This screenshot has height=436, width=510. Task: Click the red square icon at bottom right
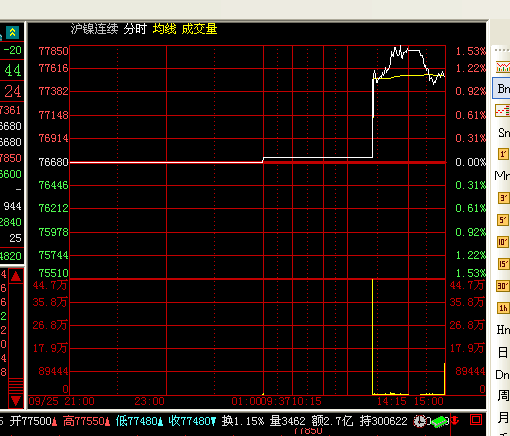click(476, 420)
